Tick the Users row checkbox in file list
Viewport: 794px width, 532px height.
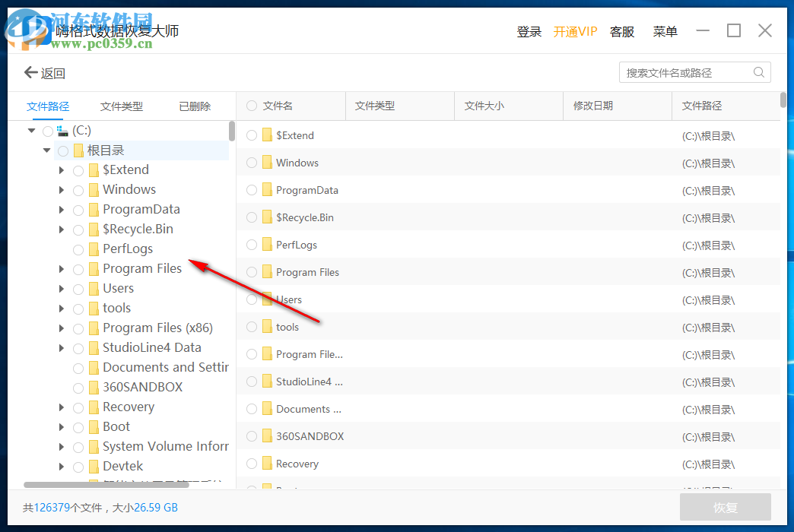(x=252, y=299)
